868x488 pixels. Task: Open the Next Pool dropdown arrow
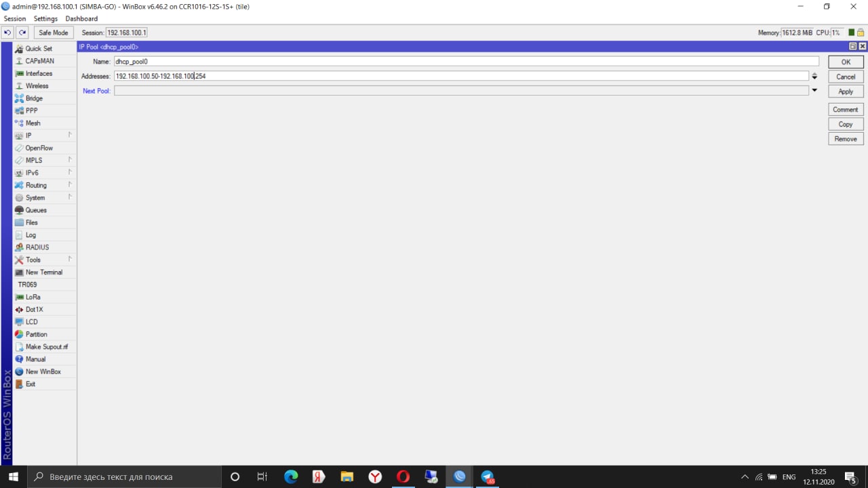(x=814, y=90)
